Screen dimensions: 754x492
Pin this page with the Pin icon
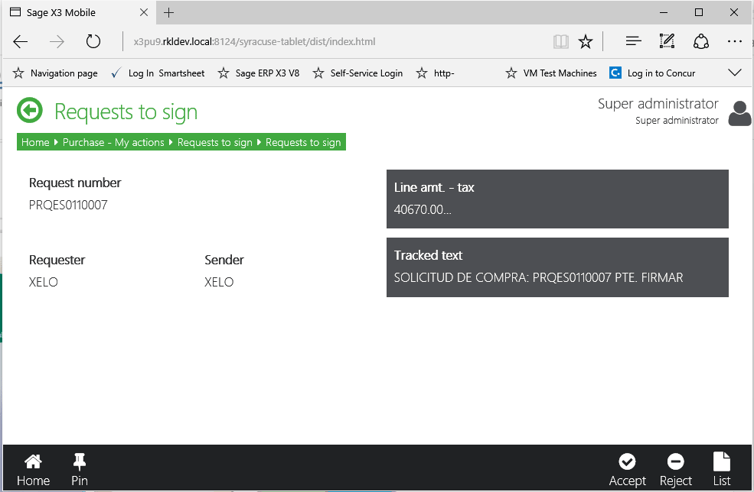(79, 469)
